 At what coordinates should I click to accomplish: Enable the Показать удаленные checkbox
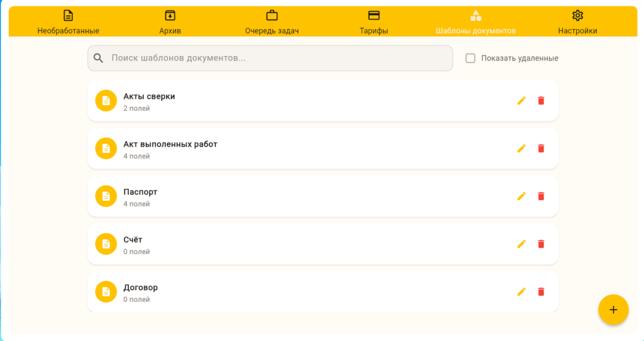[470, 59]
